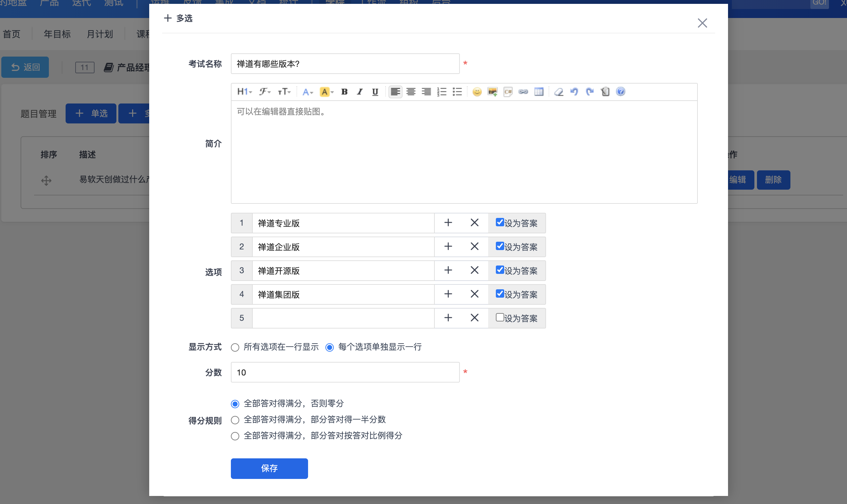
Task: Open 首页 tab in background page
Action: (x=12, y=34)
